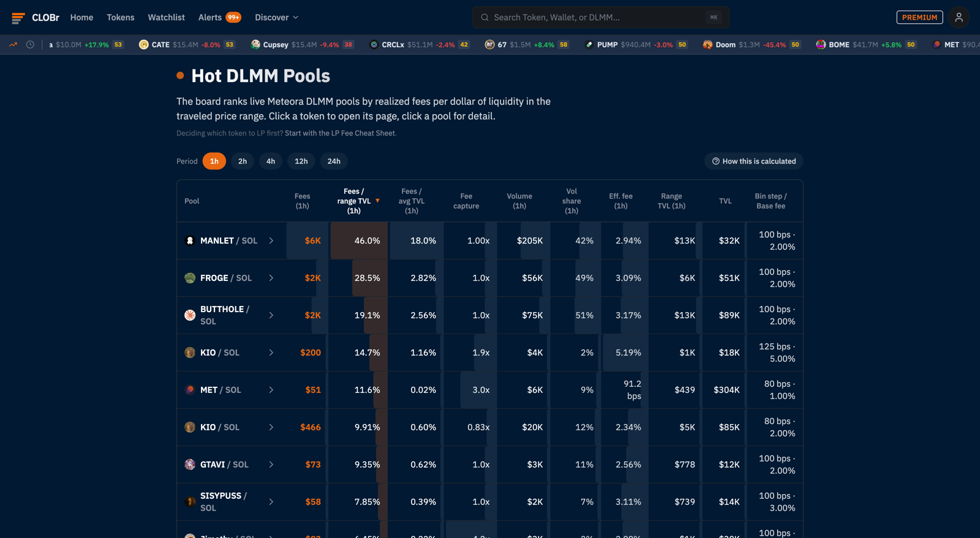Select the 12h period

[x=301, y=161]
